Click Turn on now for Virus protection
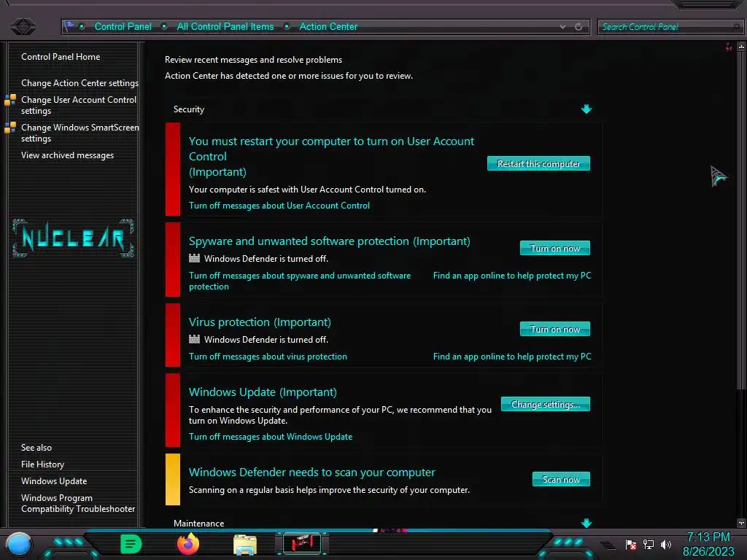This screenshot has height=560, width=747. (555, 329)
